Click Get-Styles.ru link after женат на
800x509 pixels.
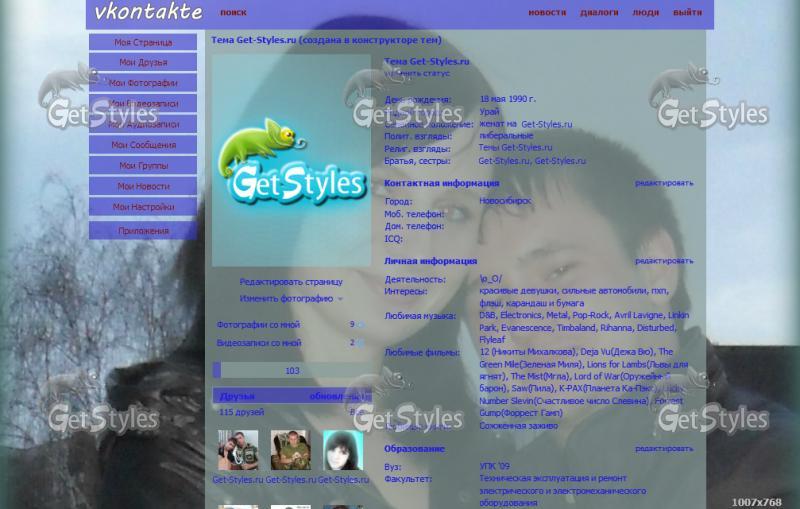point(546,124)
